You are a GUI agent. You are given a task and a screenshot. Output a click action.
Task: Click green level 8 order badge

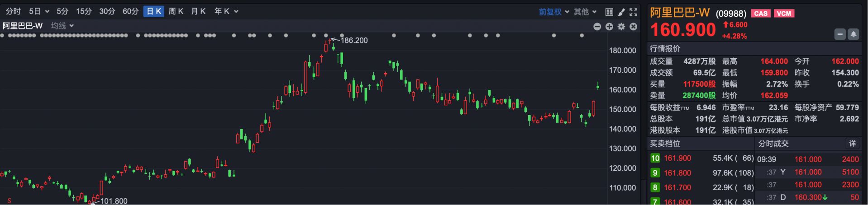coord(655,187)
